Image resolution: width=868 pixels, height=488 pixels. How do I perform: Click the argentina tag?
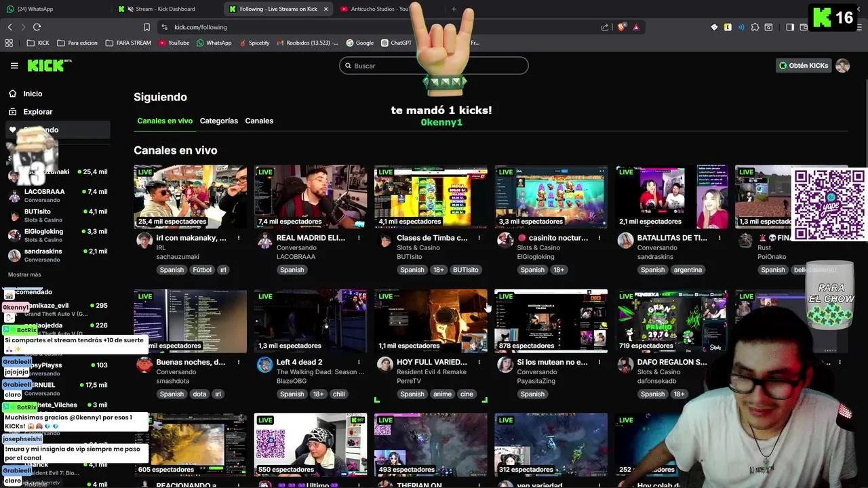[688, 270]
